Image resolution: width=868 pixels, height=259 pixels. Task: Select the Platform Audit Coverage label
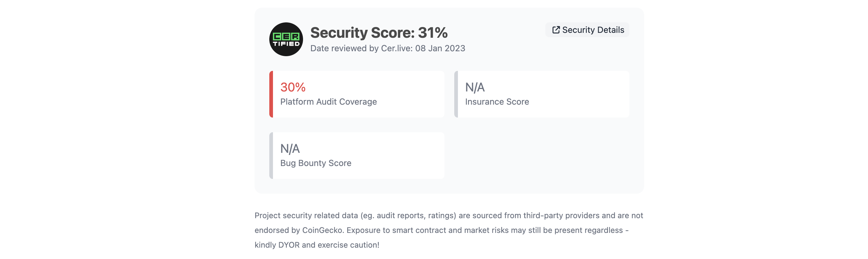coord(328,102)
